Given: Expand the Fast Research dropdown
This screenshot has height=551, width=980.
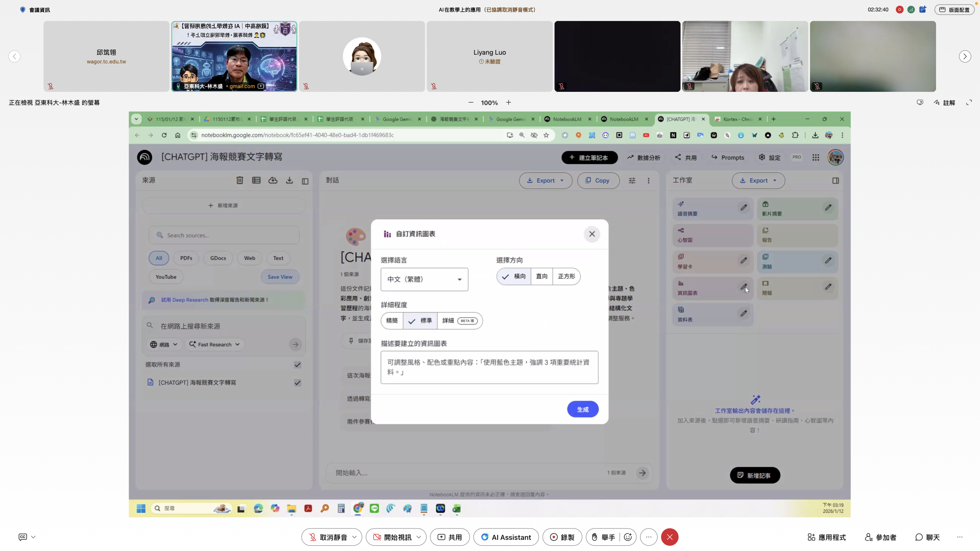Looking at the screenshot, I should tap(215, 344).
